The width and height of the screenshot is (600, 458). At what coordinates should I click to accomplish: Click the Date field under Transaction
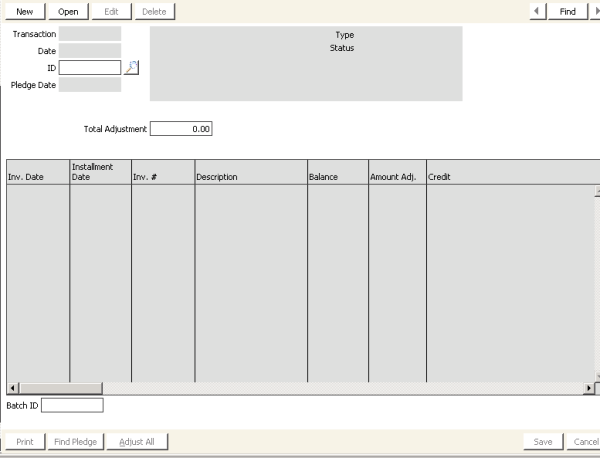90,51
